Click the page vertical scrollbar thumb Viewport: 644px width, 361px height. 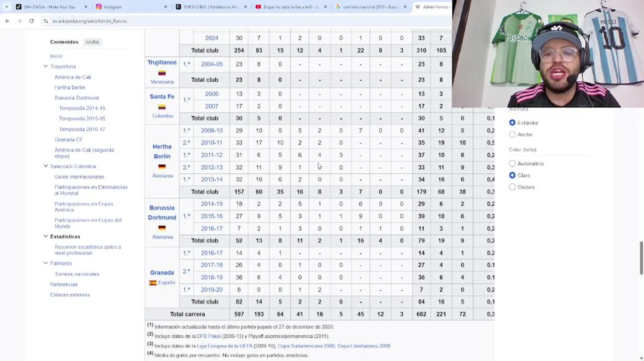(x=641, y=258)
